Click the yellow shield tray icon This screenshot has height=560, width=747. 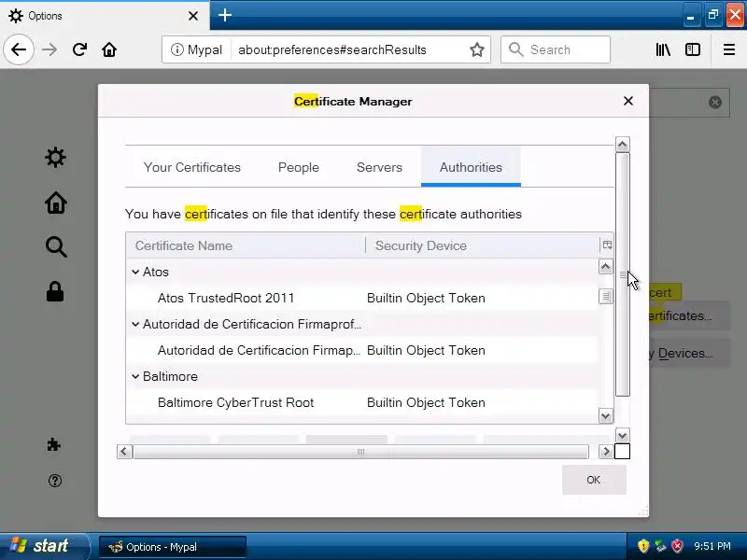[643, 546]
